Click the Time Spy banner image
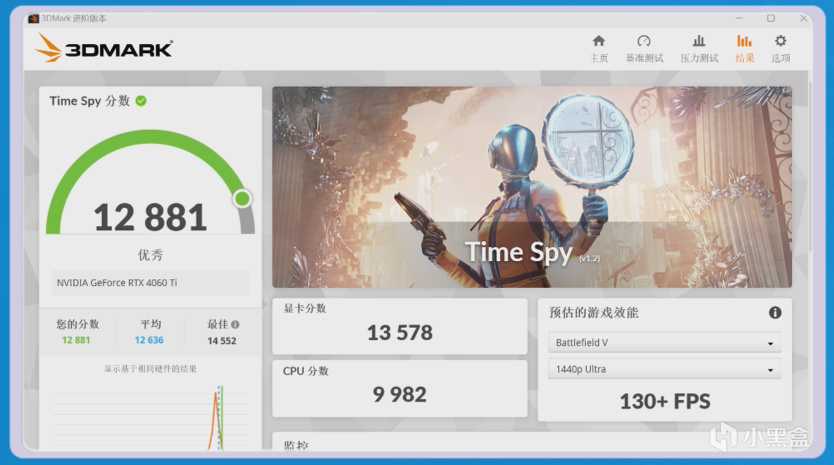Screen dimensions: 834x465 (x=532, y=187)
